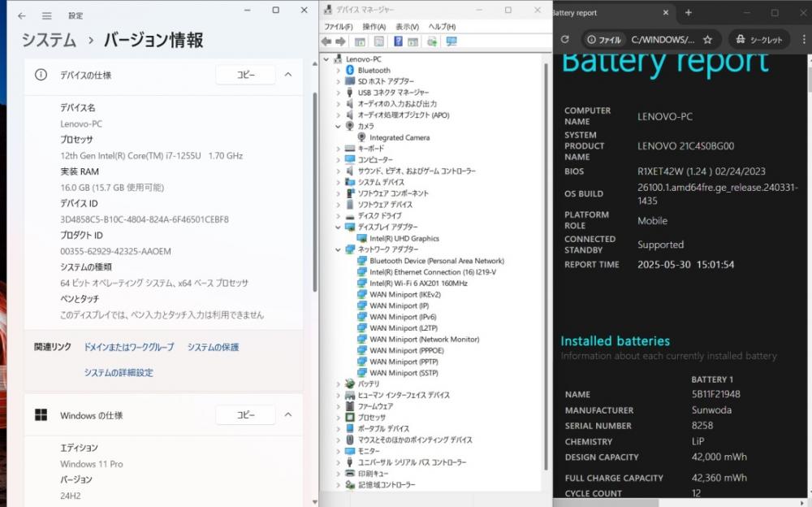Reload the Battery report page
Image resolution: width=812 pixels, height=507 pixels.
(565, 39)
